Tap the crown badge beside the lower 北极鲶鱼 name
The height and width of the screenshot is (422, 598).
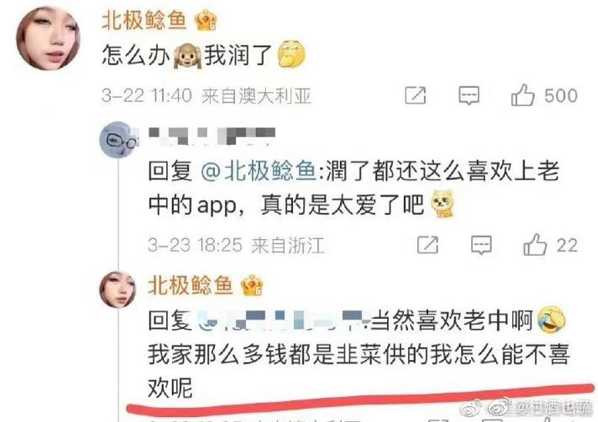click(x=252, y=286)
